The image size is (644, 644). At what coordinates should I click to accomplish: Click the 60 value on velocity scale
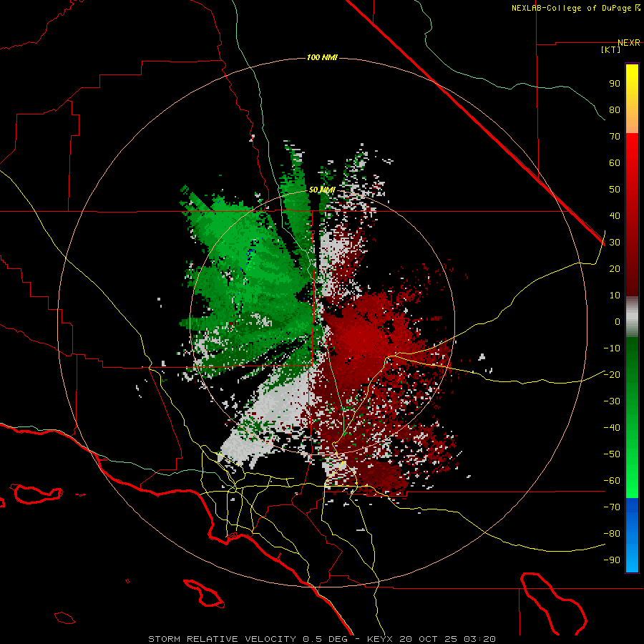[x=615, y=162]
